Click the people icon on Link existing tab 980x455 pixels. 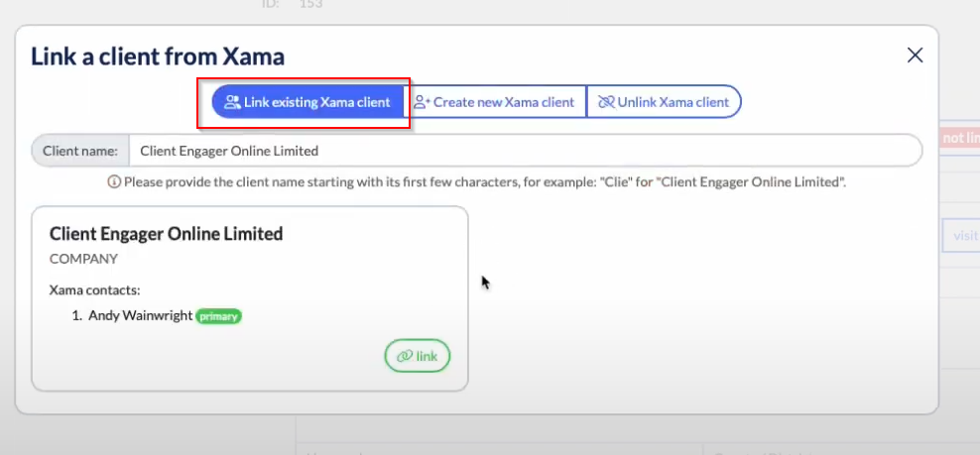point(232,102)
